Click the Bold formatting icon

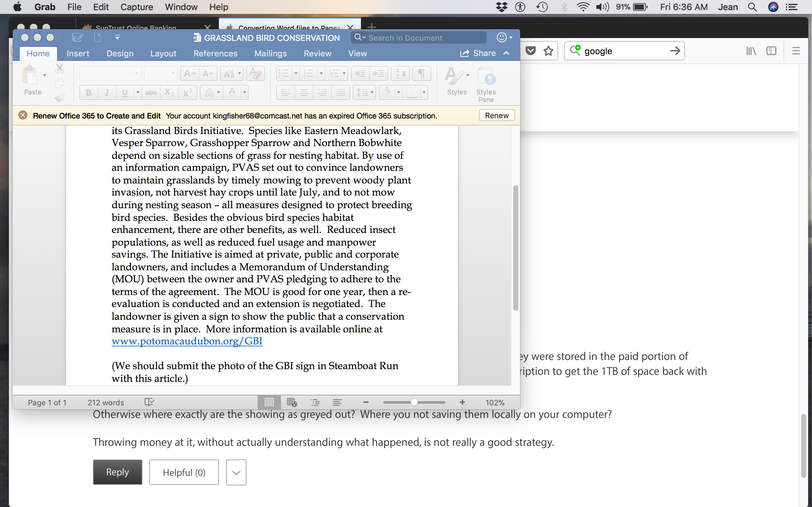pos(88,93)
